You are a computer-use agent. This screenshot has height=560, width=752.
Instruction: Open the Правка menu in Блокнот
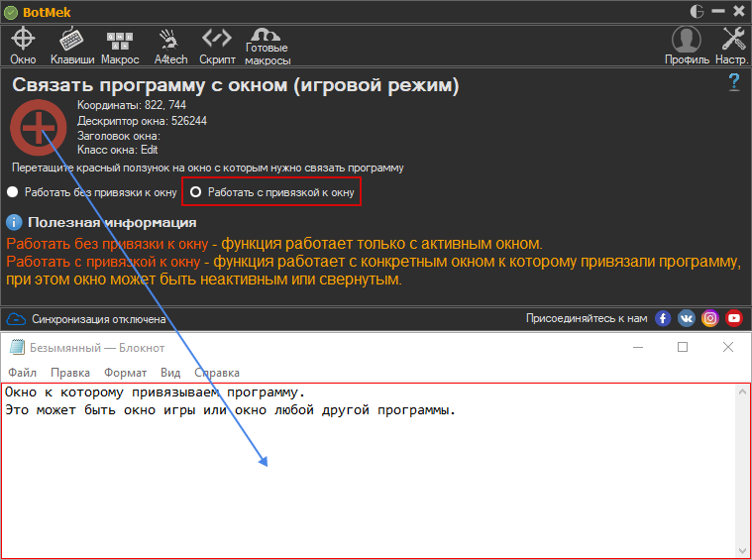click(70, 373)
